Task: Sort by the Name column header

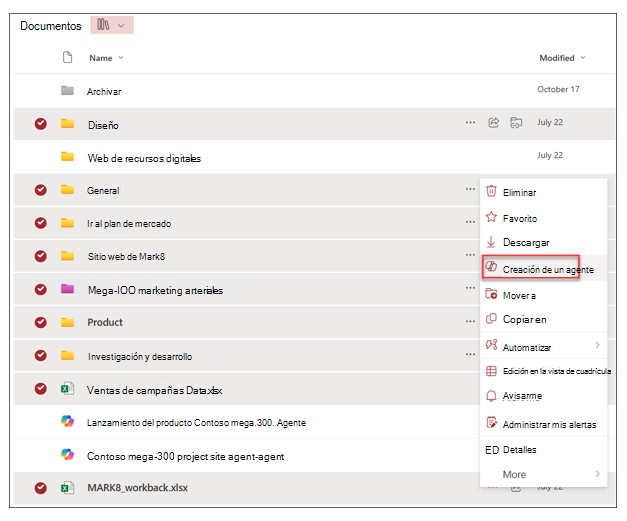Action: tap(106, 58)
